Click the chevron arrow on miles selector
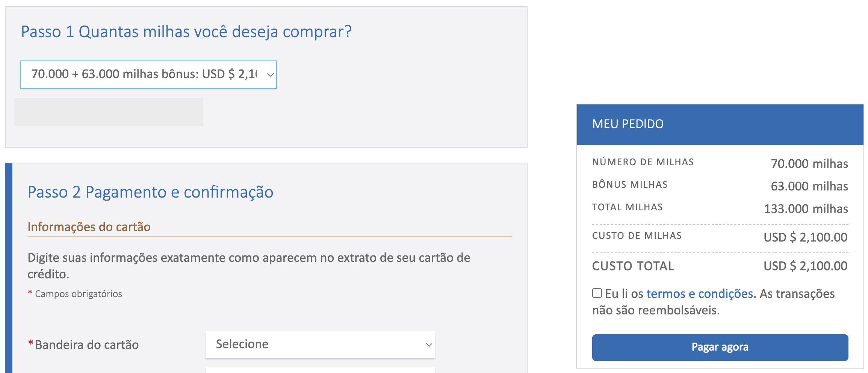 pyautogui.click(x=270, y=75)
